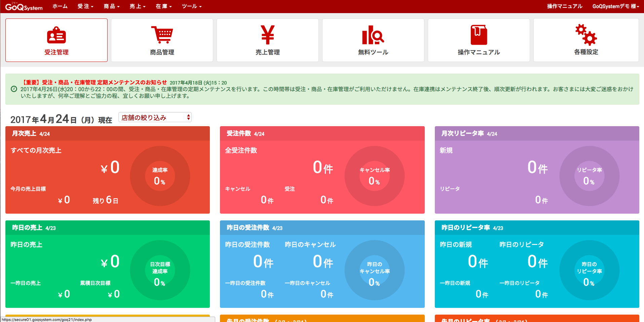Click the 無料ツール card label
644x322 pixels.
tap(373, 52)
